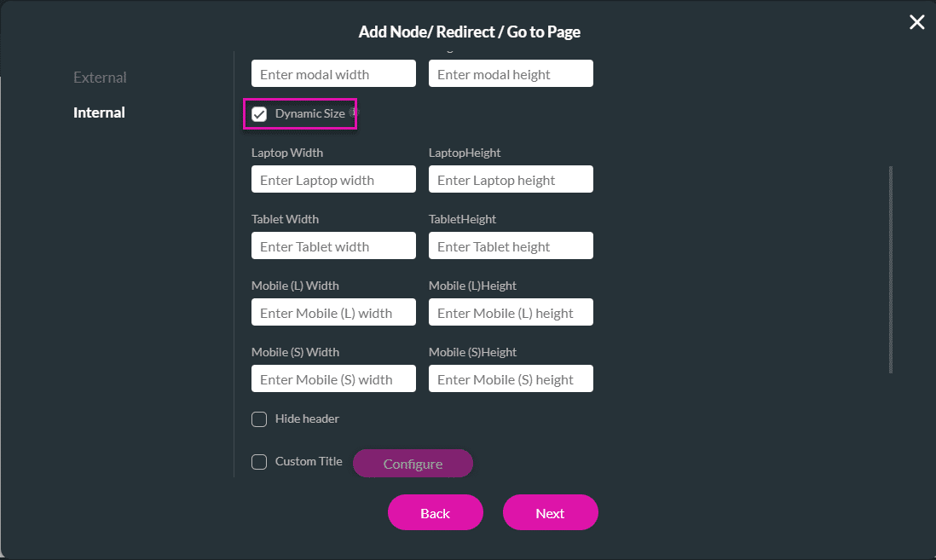Image resolution: width=936 pixels, height=560 pixels.
Task: Switch to the External tab
Action: 100,78
